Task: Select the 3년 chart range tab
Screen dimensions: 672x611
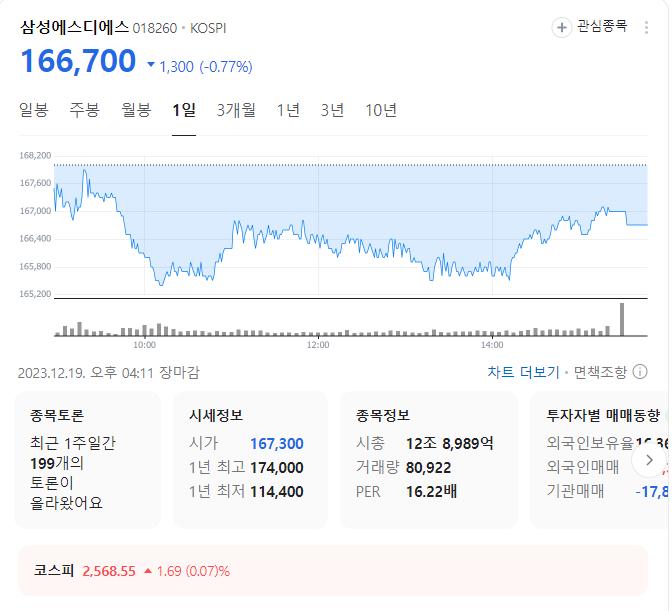Action: (x=333, y=110)
